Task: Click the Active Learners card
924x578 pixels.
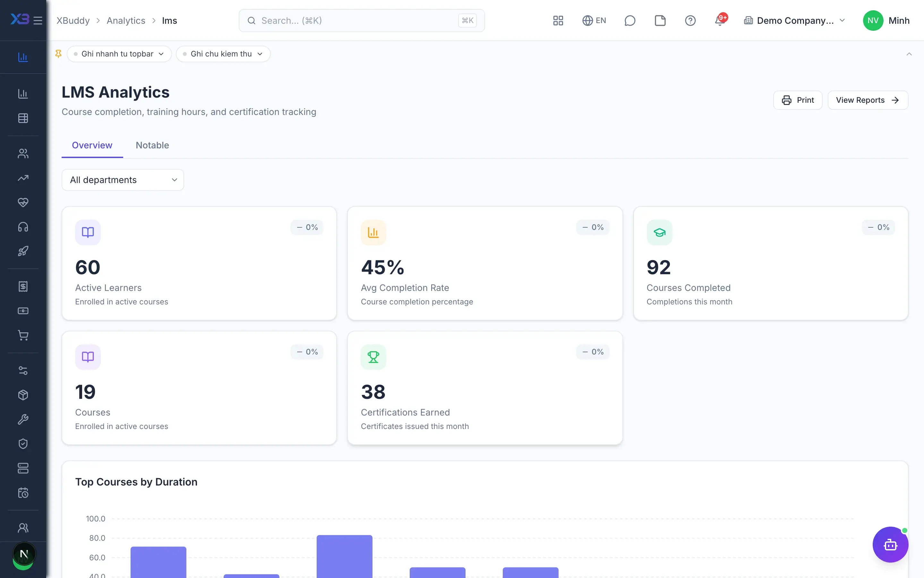Action: click(x=199, y=263)
